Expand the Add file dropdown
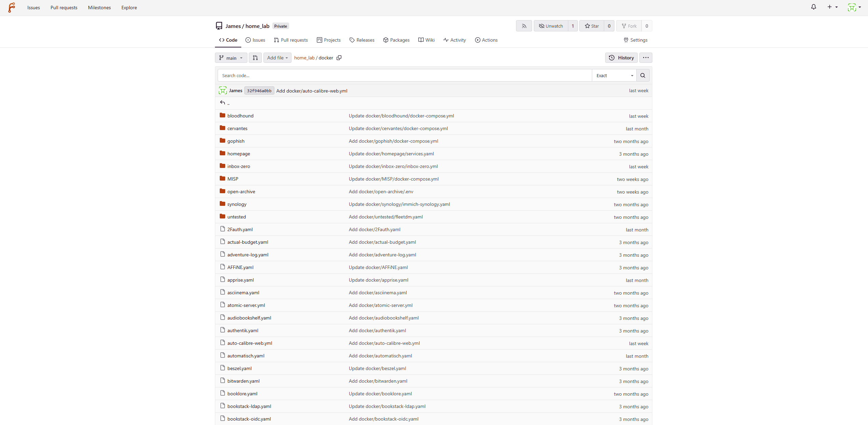The width and height of the screenshot is (868, 425). tap(277, 58)
